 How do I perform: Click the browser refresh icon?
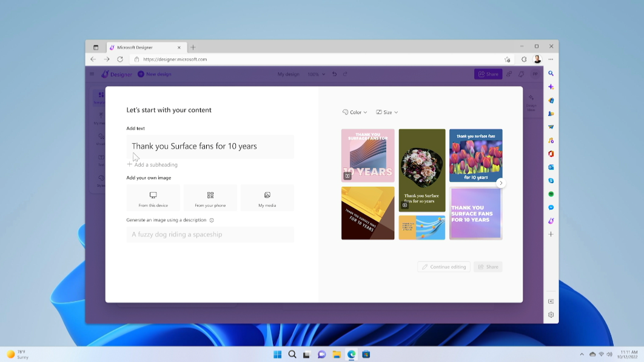(x=120, y=59)
